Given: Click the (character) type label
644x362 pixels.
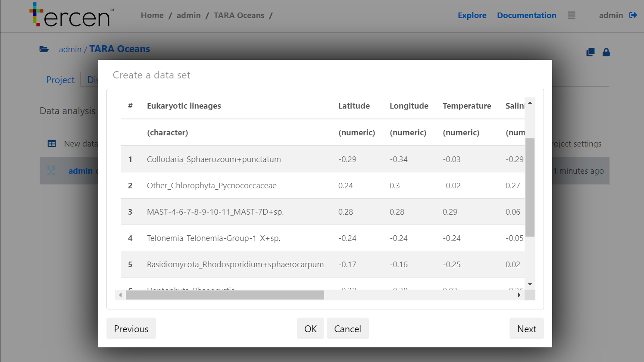Looking at the screenshot, I should 167,133.
